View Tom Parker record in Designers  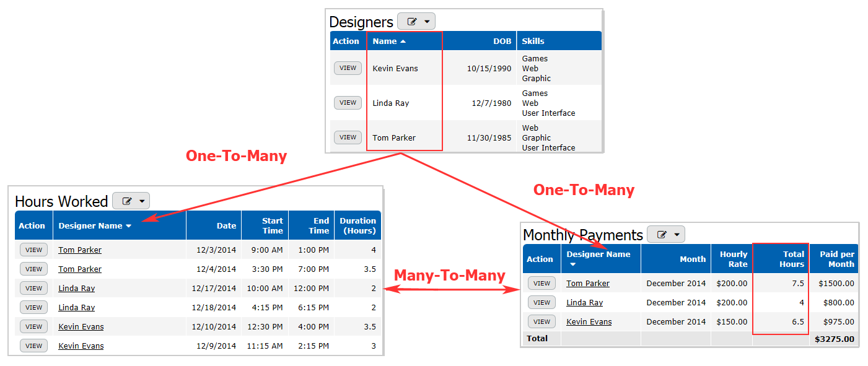click(348, 137)
